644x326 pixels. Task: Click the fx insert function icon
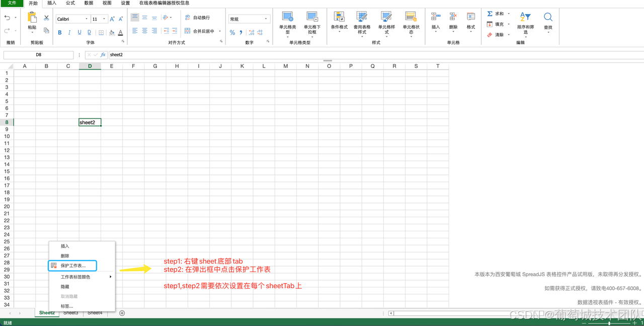[103, 55]
